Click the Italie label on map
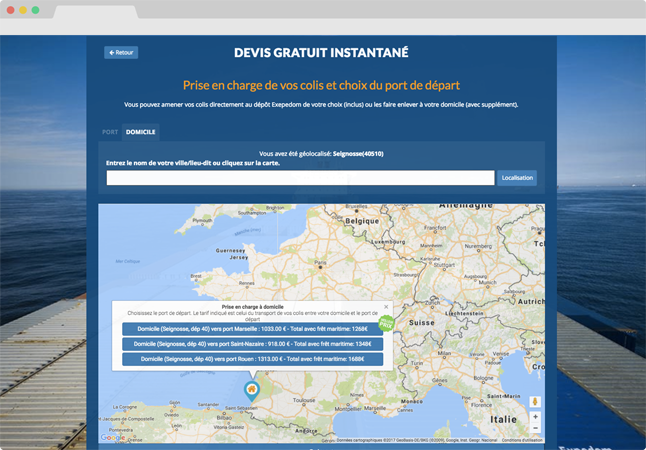646x450 pixels. point(503,420)
